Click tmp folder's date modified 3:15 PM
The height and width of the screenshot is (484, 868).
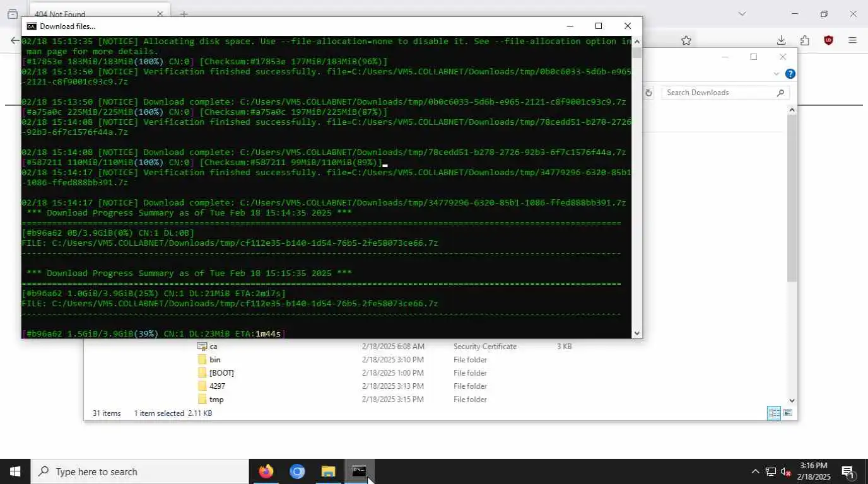[393, 400]
